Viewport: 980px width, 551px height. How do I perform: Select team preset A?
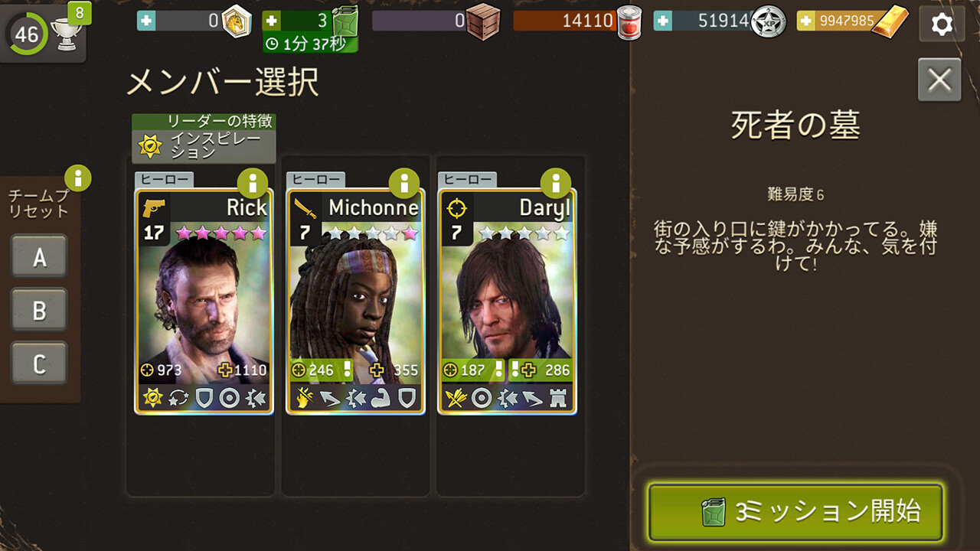tap(39, 257)
